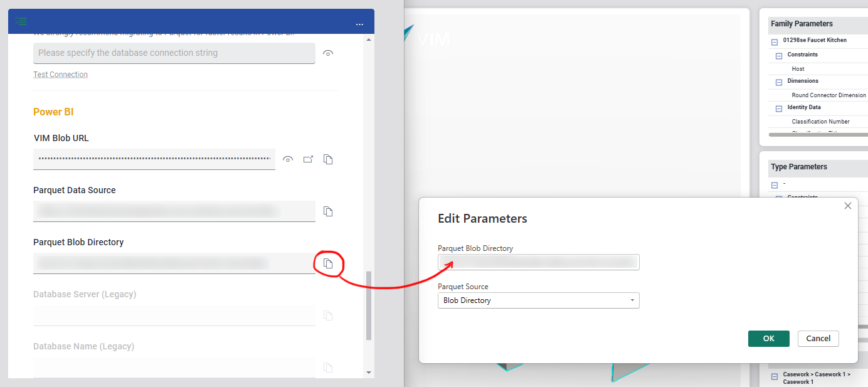868x387 pixels.
Task: Toggle visibility of VIM Blob URL
Action: point(288,159)
